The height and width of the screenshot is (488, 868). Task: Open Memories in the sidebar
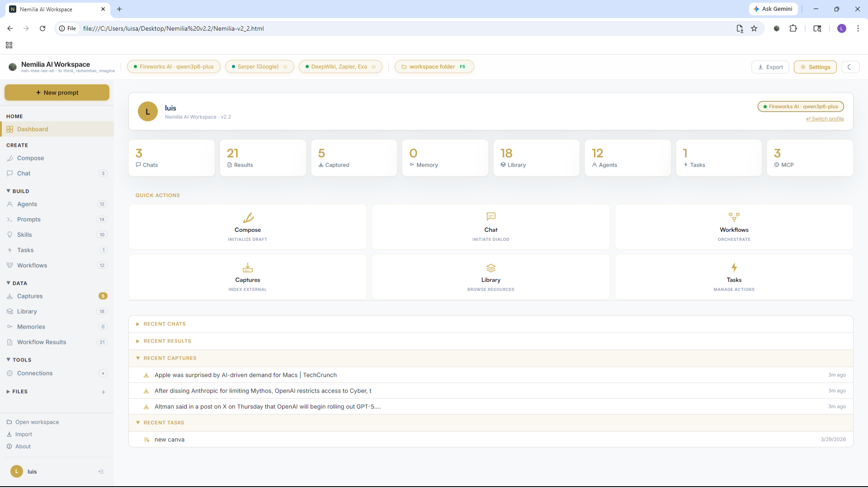[x=57, y=327]
